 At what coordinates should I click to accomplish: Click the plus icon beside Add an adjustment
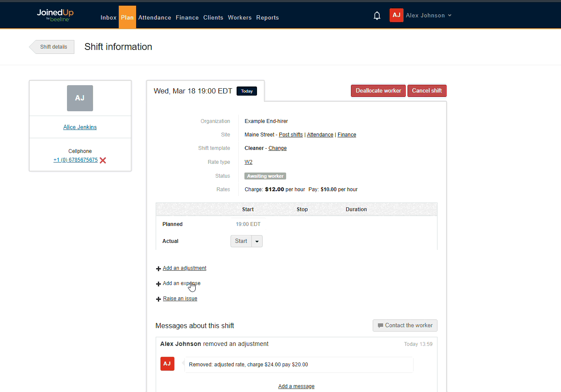pos(158,268)
